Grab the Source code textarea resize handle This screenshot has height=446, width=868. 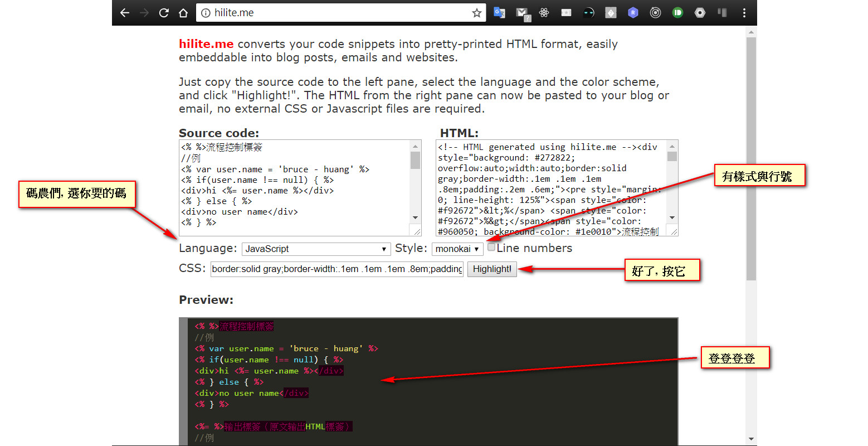coord(417,231)
